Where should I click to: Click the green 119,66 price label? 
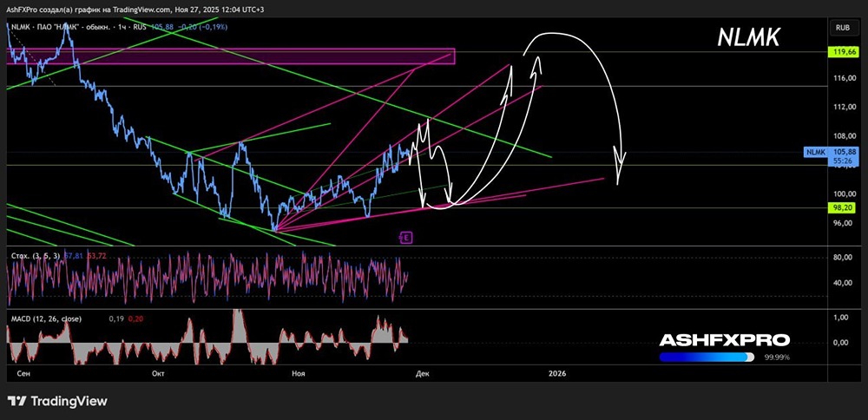point(845,52)
